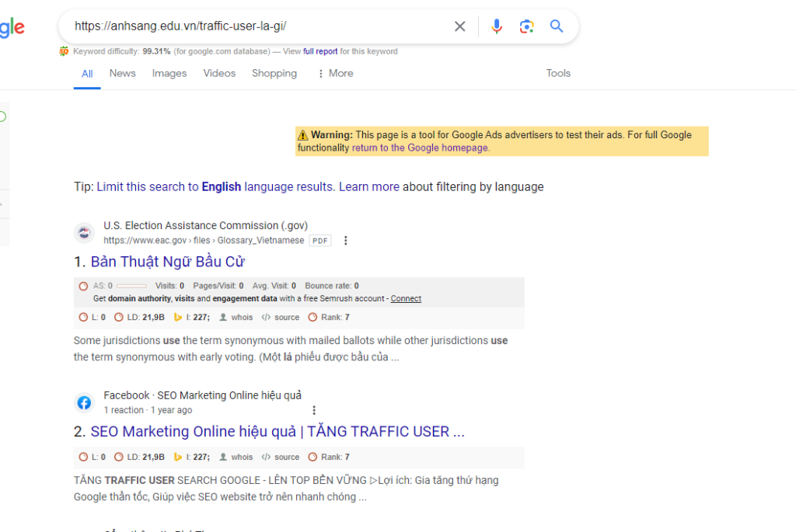796x532 pixels.
Task: Click the whois link under result 1
Action: click(x=242, y=318)
